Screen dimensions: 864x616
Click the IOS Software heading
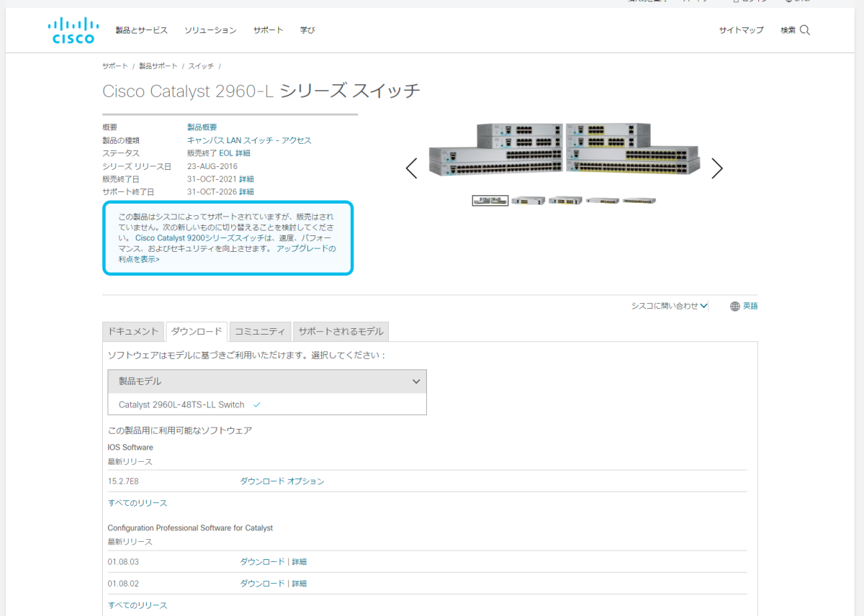[x=130, y=448]
